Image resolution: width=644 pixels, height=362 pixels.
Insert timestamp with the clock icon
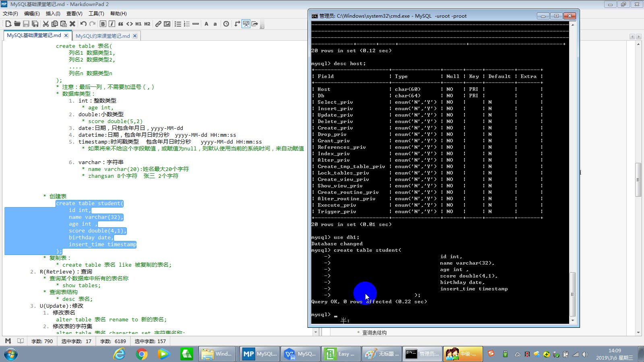[226, 24]
